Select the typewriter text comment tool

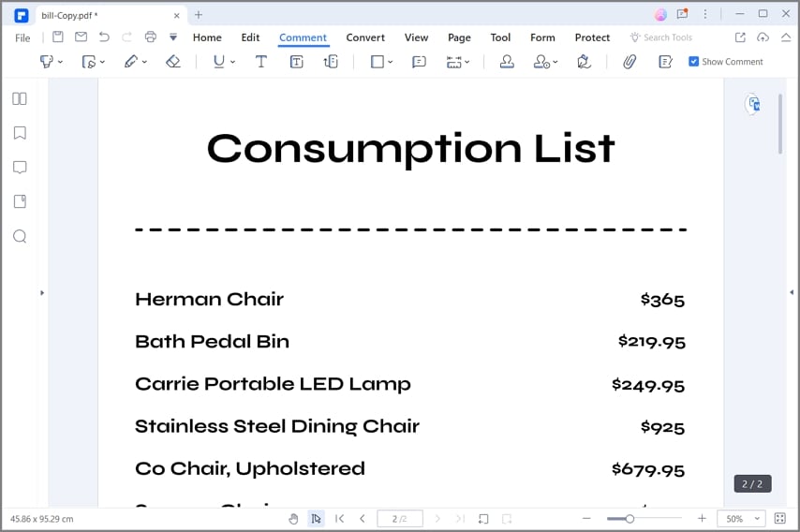pyautogui.click(x=260, y=62)
